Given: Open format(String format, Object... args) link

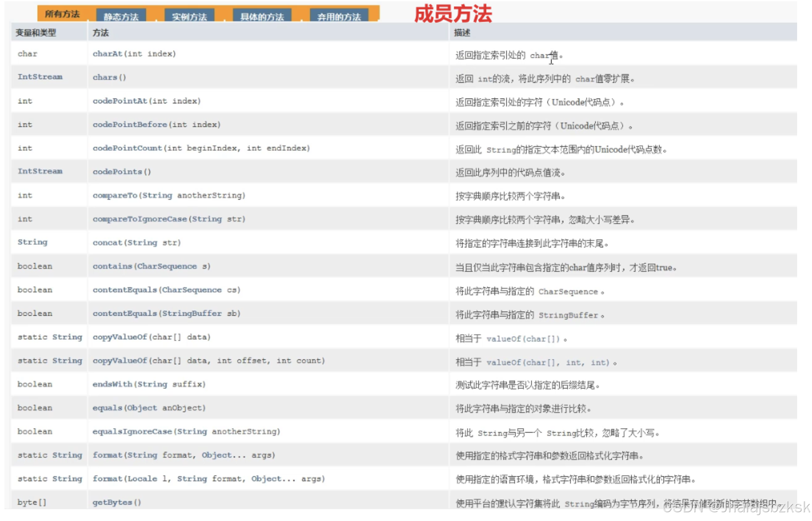Looking at the screenshot, I should click(x=184, y=456).
